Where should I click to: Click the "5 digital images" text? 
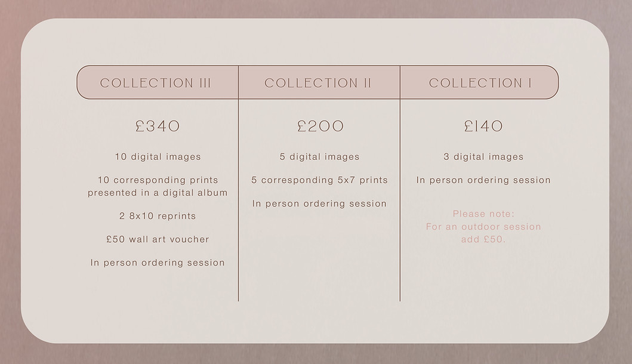[319, 157]
